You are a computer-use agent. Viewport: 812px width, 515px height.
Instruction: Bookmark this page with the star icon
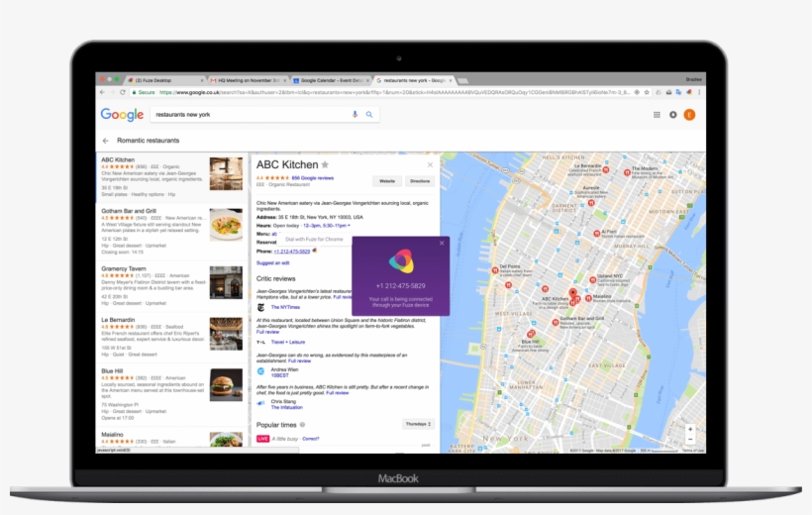click(x=648, y=92)
